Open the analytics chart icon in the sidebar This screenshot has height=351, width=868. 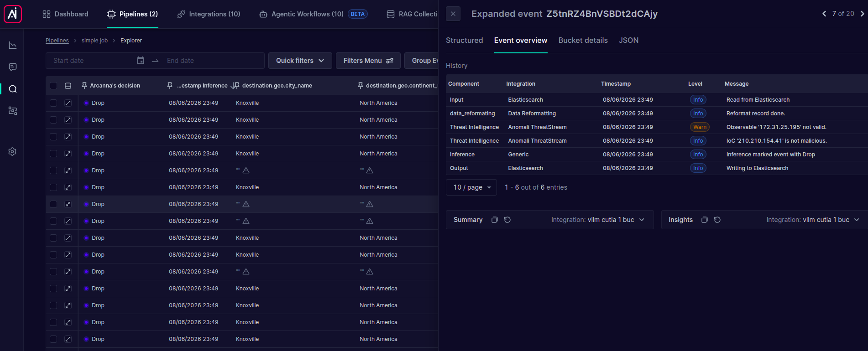pyautogui.click(x=13, y=45)
